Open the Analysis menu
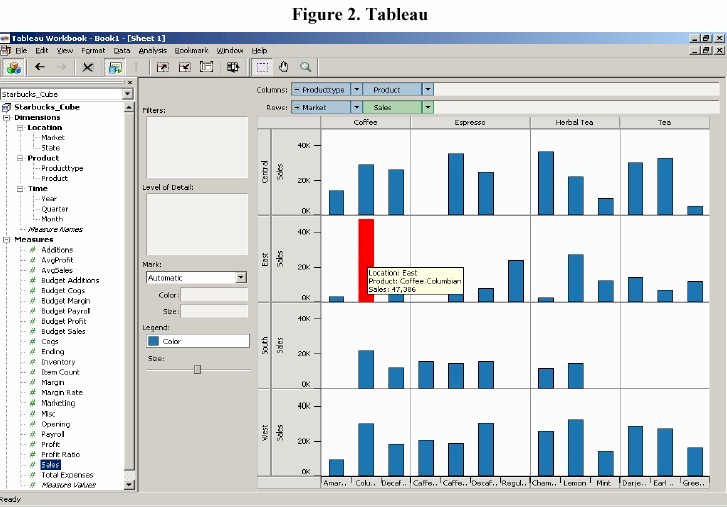The width and height of the screenshot is (727, 507). [x=153, y=50]
